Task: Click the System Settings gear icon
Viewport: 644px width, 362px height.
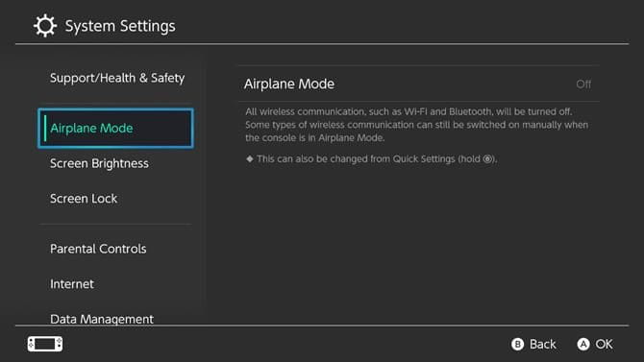Action: point(45,26)
